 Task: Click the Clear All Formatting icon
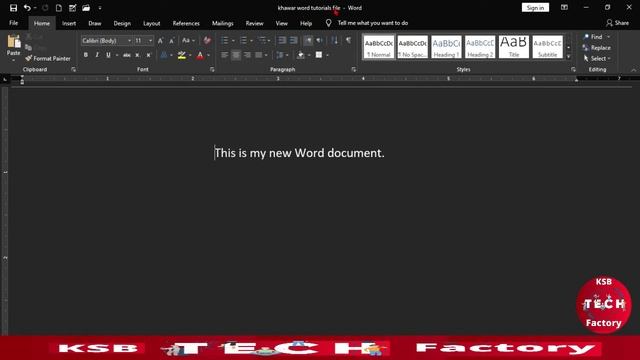click(207, 40)
